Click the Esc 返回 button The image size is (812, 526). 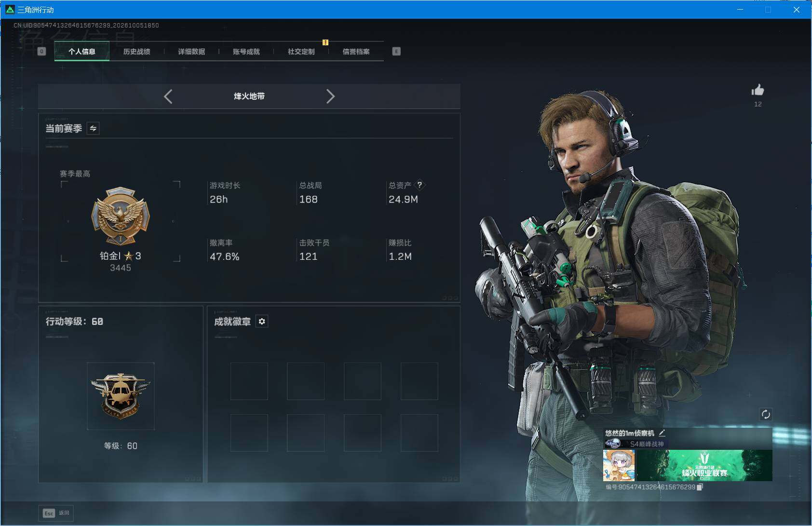coord(56,513)
